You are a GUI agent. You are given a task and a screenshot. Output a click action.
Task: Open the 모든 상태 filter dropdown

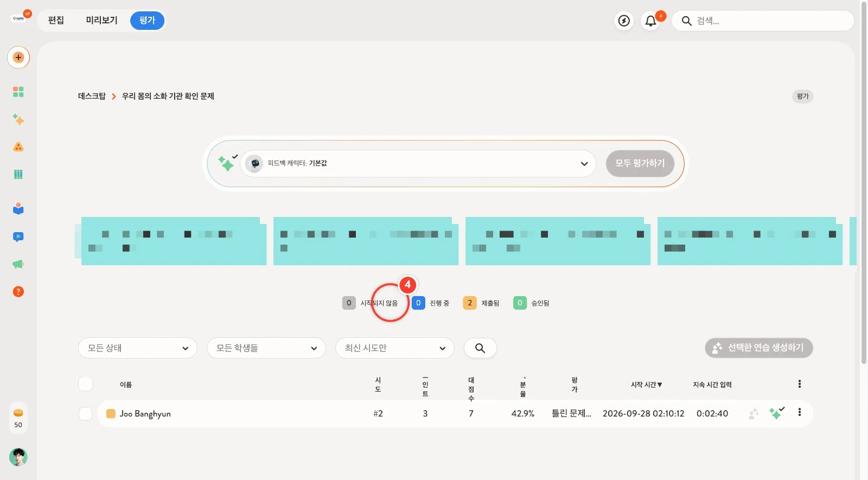pyautogui.click(x=138, y=348)
